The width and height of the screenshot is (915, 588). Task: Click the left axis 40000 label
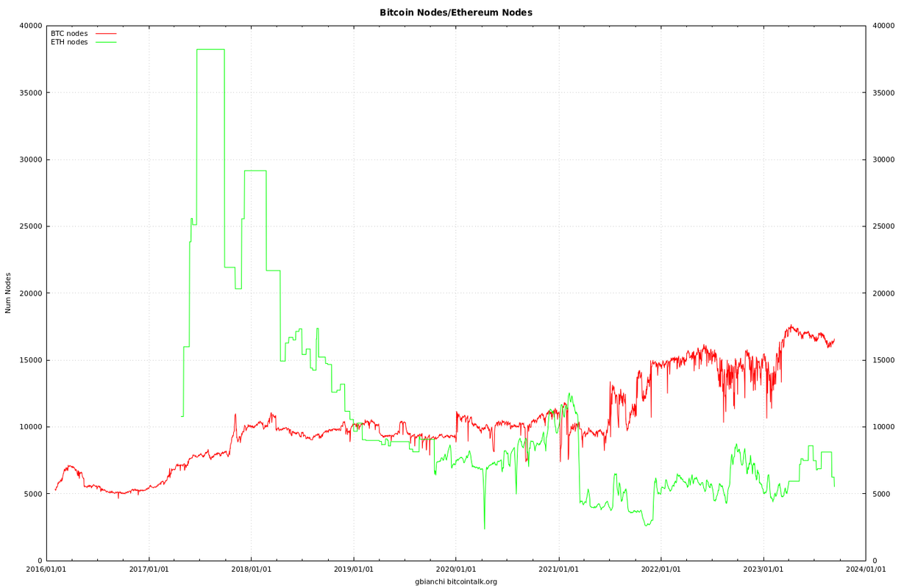point(30,26)
